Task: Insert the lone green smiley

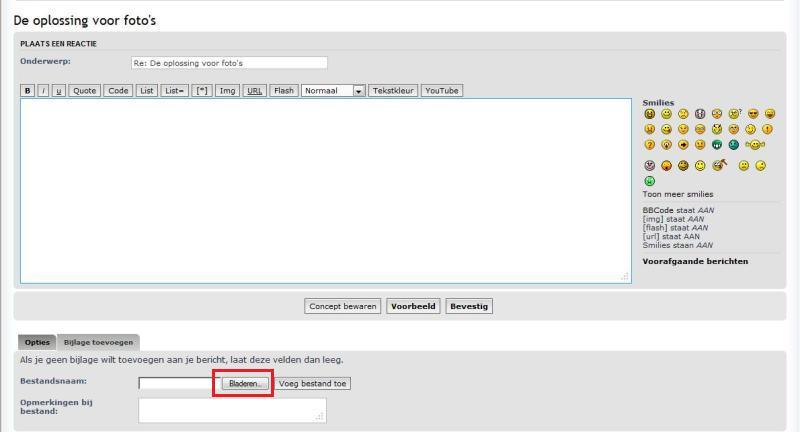Action: (650, 181)
